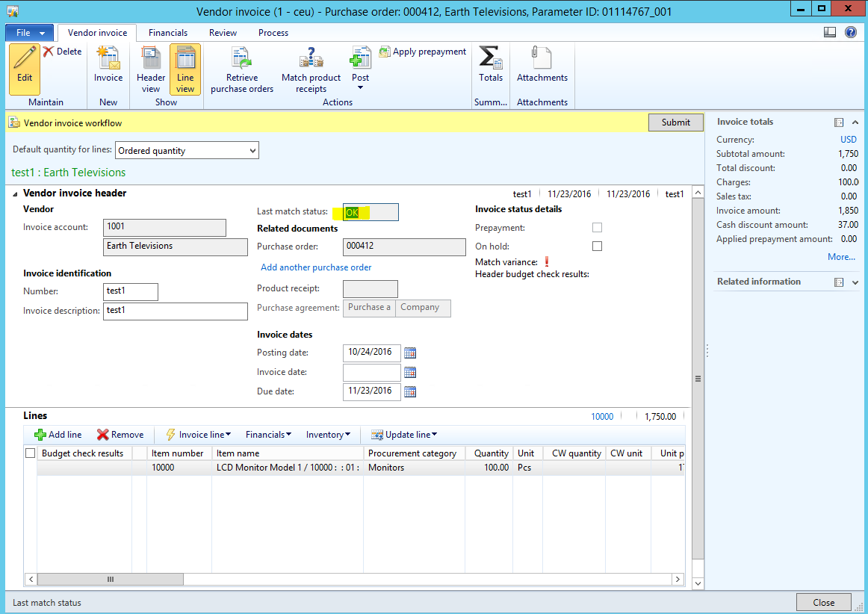Toggle the Prepayment checkbox
This screenshot has width=868, height=614.
click(x=597, y=228)
